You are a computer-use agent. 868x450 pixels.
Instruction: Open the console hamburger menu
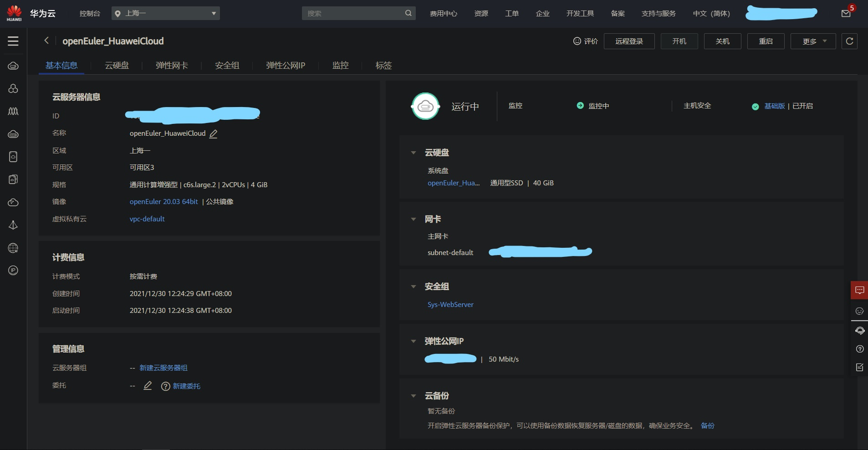[13, 41]
